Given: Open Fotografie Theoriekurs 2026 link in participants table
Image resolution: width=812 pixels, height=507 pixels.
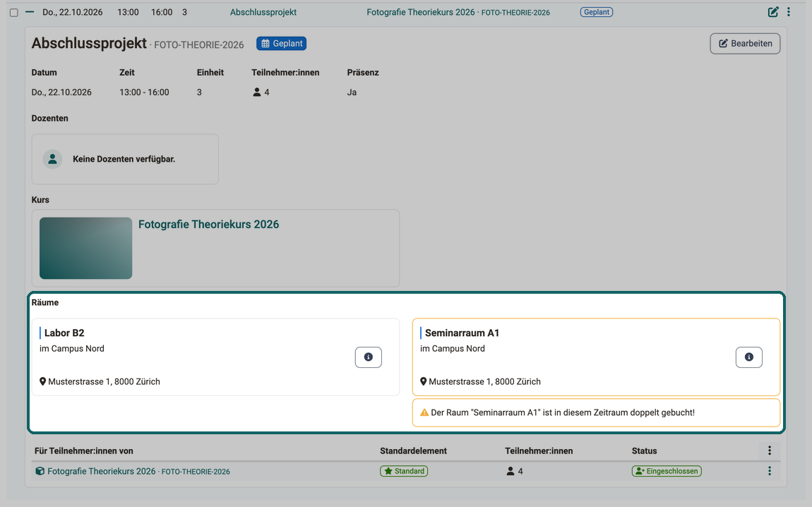Looking at the screenshot, I should [x=102, y=471].
